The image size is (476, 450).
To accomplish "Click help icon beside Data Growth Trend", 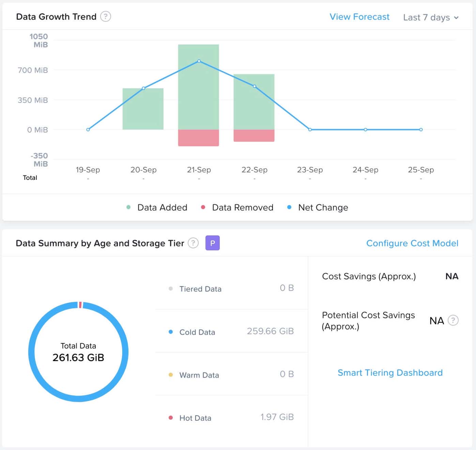I will click(x=106, y=17).
